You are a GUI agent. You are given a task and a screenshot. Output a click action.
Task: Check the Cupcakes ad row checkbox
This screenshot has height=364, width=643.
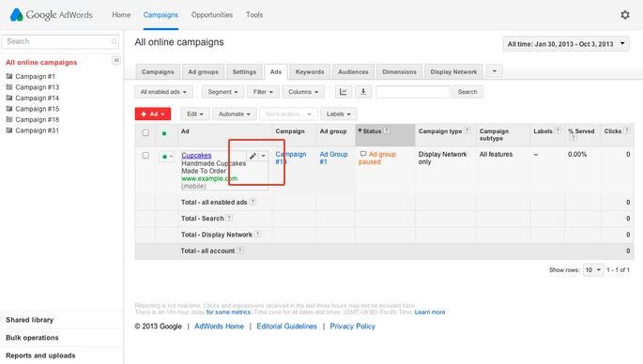pos(145,156)
